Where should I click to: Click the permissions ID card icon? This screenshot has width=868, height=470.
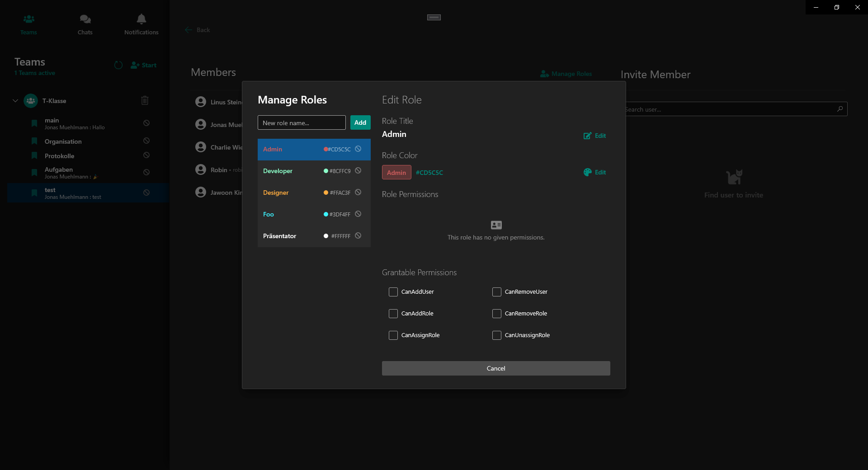pos(496,225)
